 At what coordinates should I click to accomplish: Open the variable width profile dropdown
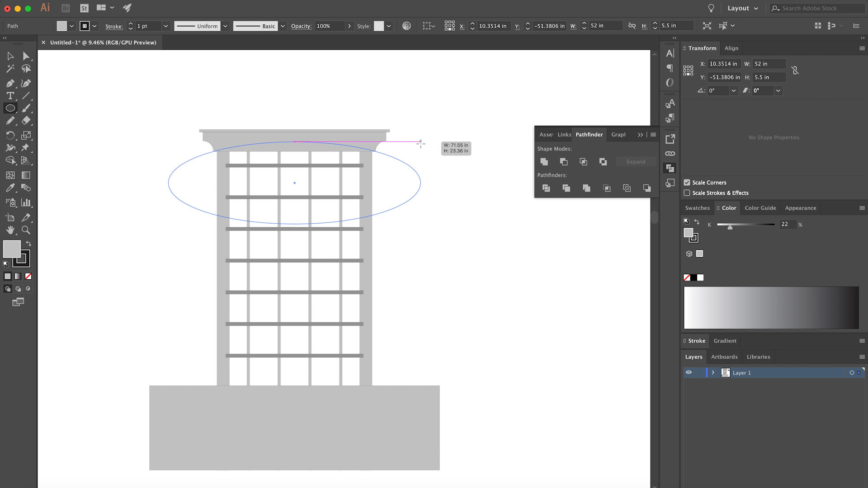point(225,26)
